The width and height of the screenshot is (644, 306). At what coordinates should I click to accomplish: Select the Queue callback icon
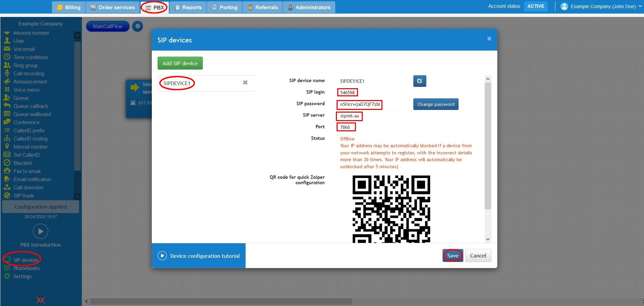click(x=7, y=106)
